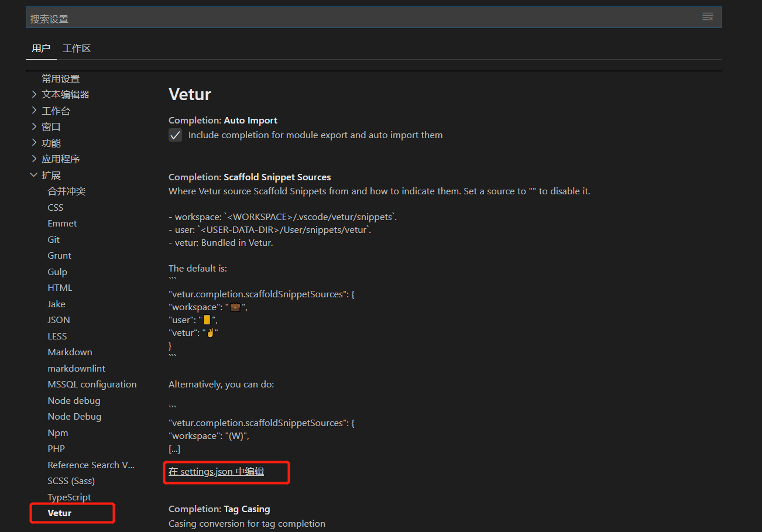
Task: Click the '- vetur: Bundled in Vetur.' line
Action: [x=221, y=242]
